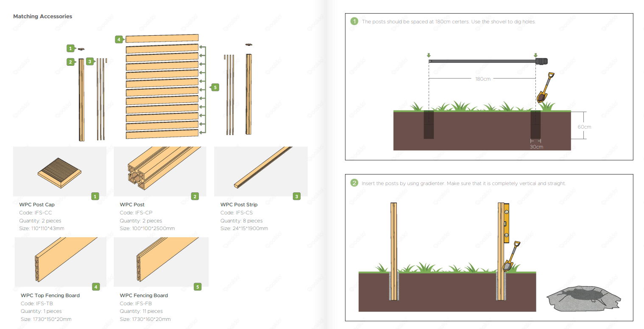Click the Matching Accessories heading
This screenshot has width=644, height=329.
point(42,17)
